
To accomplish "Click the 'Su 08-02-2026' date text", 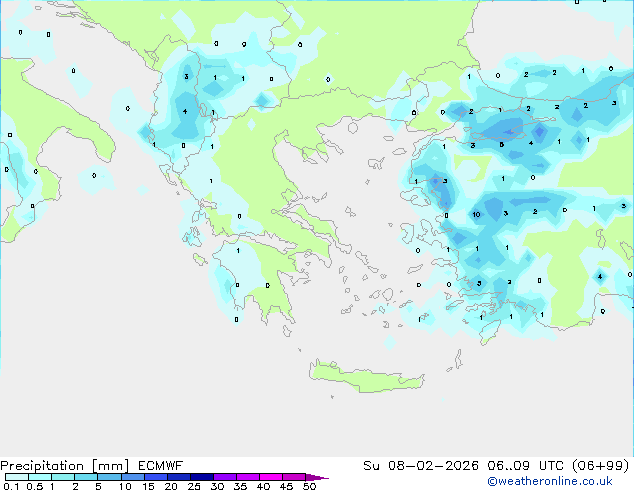I will 421,466.
